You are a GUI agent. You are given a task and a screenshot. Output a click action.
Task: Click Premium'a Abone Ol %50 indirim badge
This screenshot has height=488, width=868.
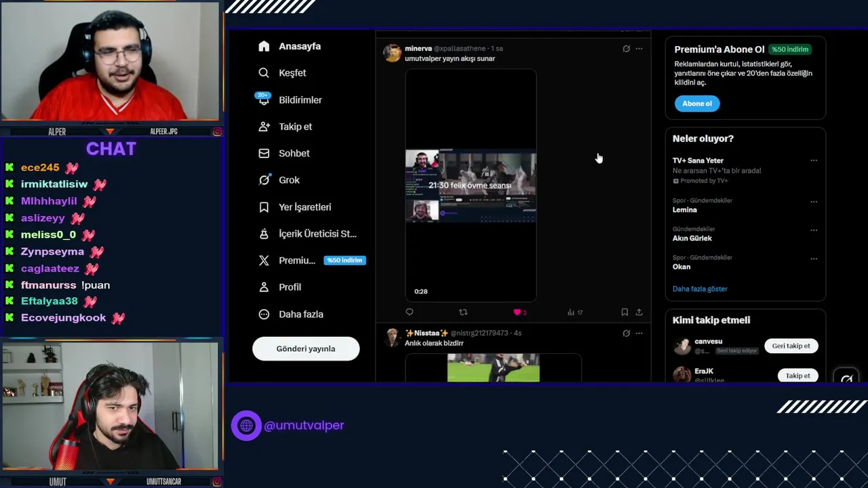click(790, 49)
